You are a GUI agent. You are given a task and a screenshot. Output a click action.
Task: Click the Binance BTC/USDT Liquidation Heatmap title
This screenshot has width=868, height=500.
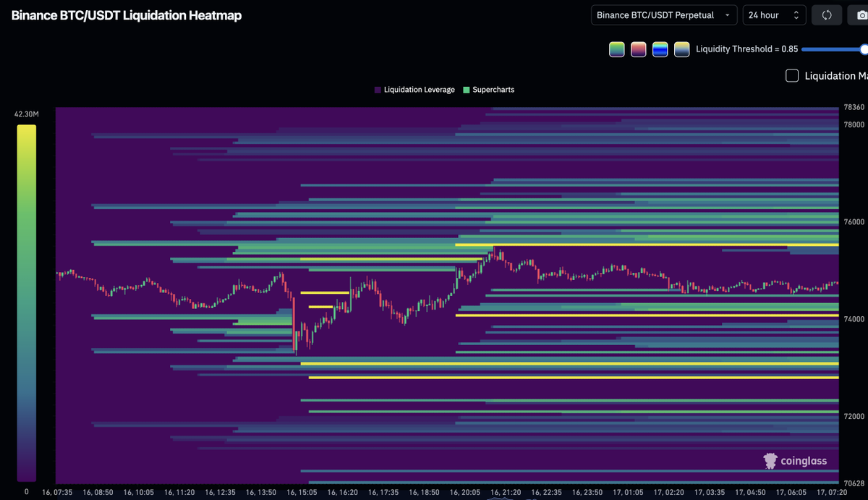127,15
